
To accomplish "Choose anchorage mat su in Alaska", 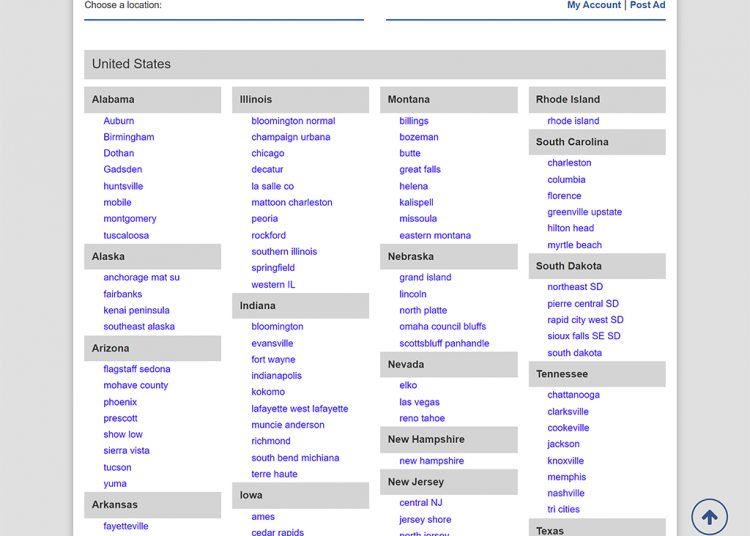I will tap(142, 278).
